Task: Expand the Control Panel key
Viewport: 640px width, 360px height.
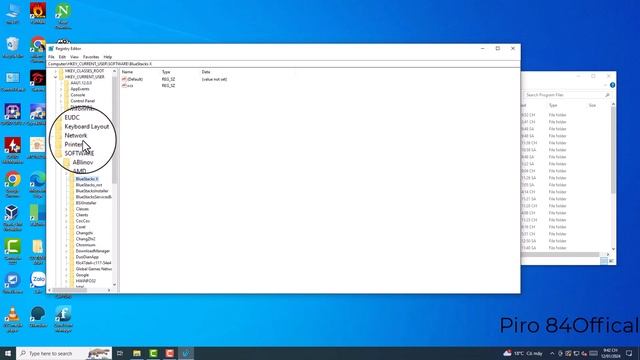Action: 61,101
